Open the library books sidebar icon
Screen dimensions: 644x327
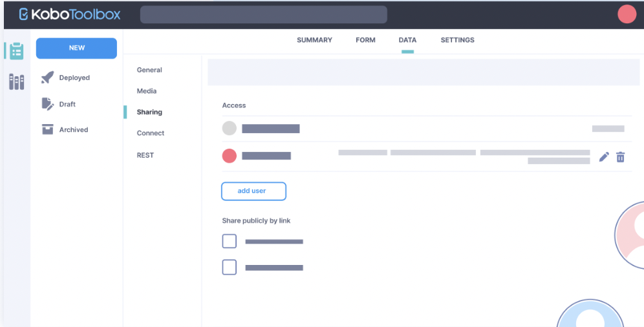pyautogui.click(x=16, y=81)
